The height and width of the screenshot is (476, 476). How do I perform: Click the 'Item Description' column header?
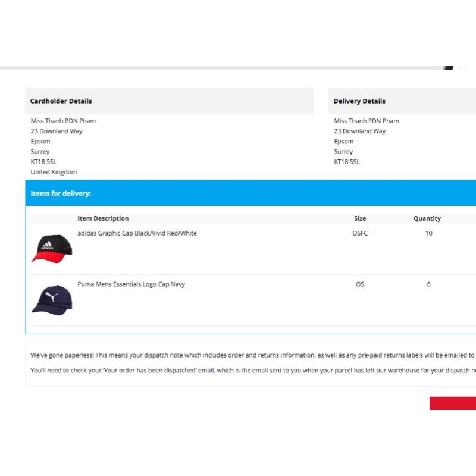pos(103,218)
